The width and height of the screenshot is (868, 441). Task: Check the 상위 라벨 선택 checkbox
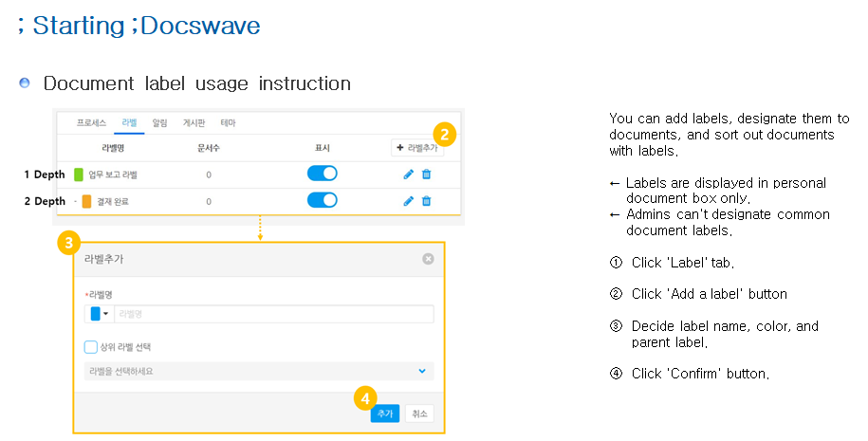pos(91,347)
